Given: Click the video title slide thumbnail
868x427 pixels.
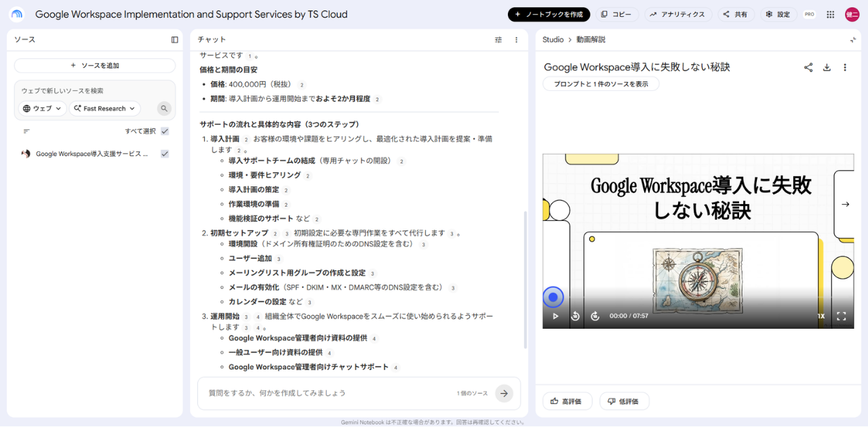Looking at the screenshot, I should 698,241.
